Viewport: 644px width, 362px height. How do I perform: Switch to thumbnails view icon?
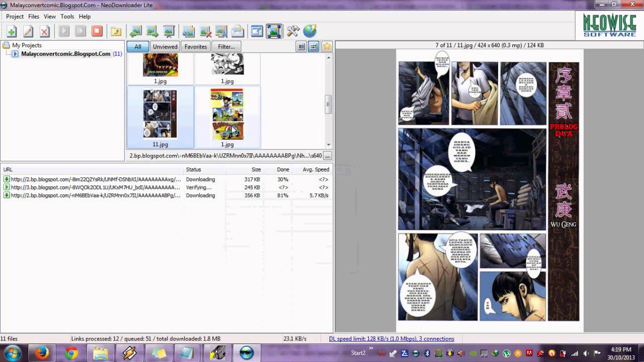pyautogui.click(x=313, y=46)
